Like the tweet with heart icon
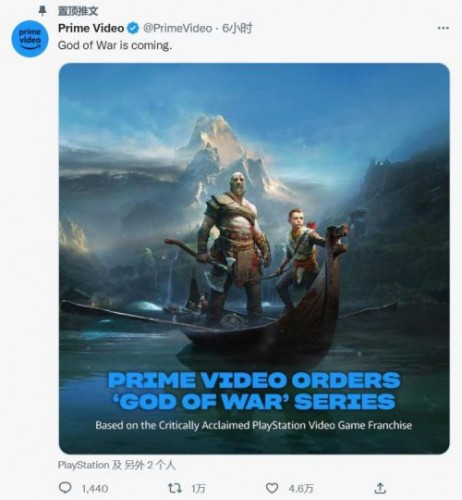The image size is (462, 500). click(272, 488)
